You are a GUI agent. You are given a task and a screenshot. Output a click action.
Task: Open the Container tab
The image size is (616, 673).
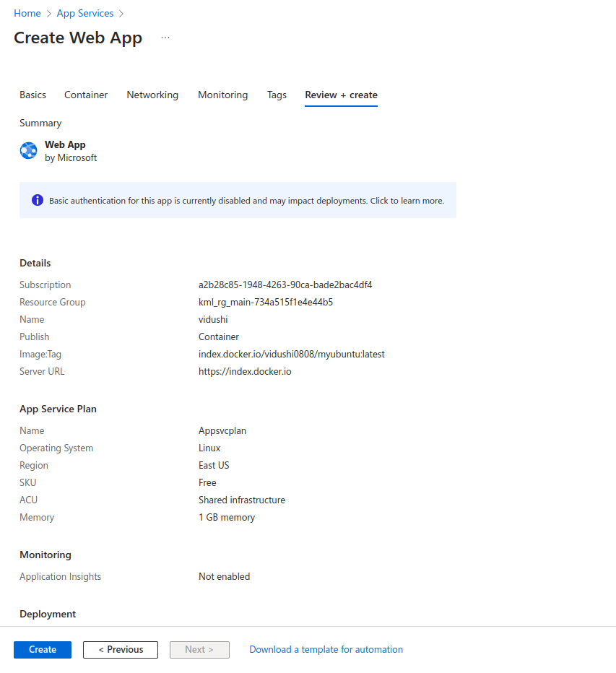click(86, 95)
